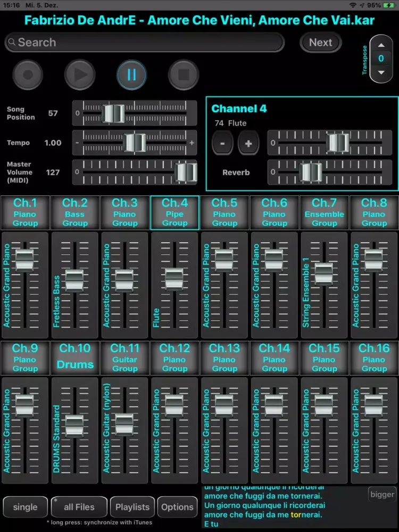
Task: Click the Song Position slider handle
Action: [x=113, y=113]
